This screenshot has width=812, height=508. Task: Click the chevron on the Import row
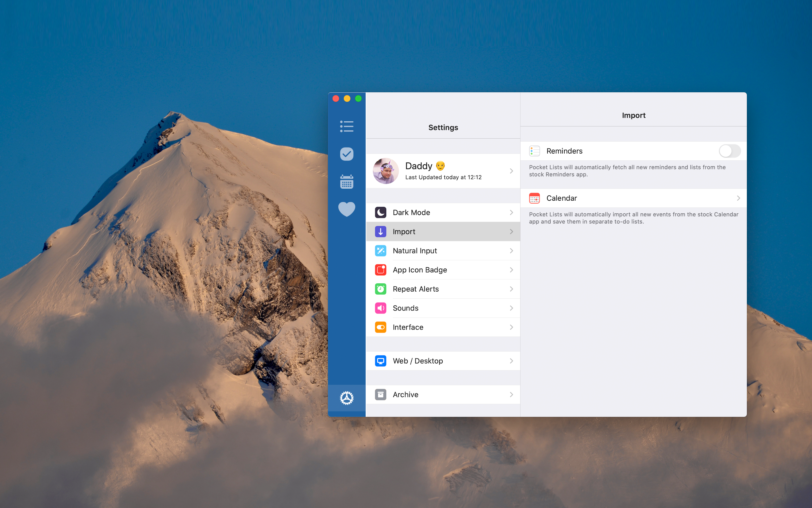pyautogui.click(x=511, y=231)
